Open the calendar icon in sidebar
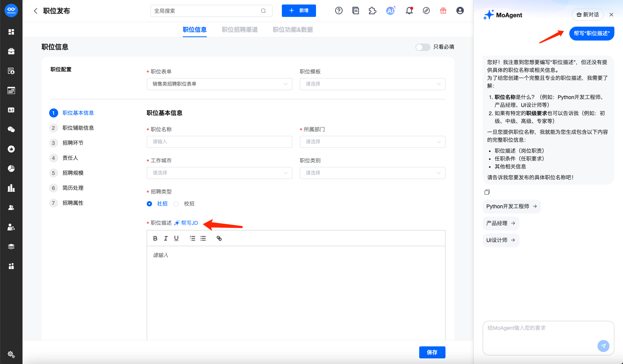 click(11, 90)
